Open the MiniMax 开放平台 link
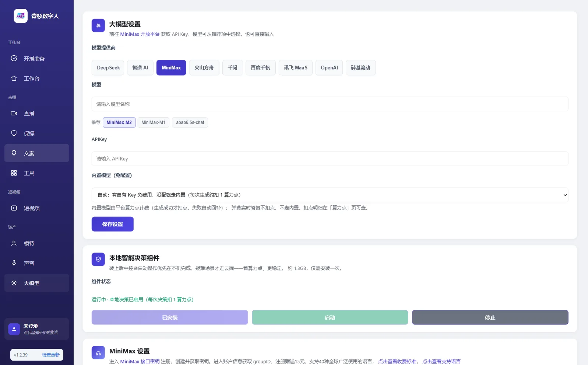The width and height of the screenshot is (588, 365). tap(140, 34)
